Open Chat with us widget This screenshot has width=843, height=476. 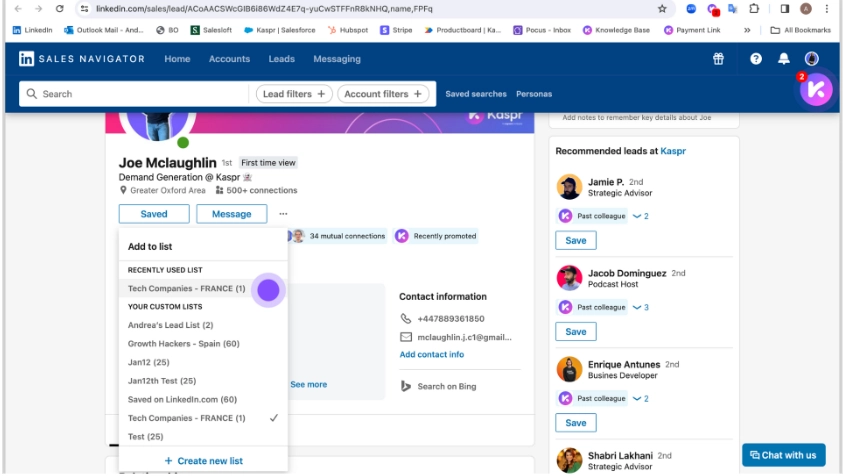[783, 455]
